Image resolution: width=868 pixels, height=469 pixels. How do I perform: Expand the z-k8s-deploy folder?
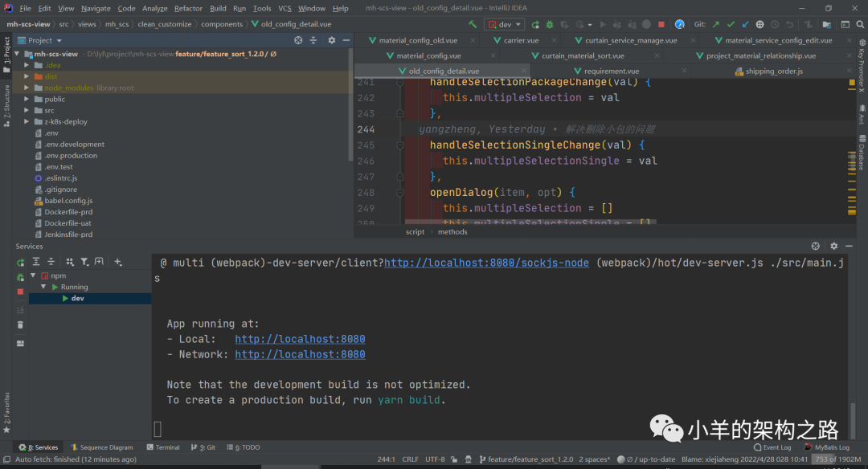26,122
